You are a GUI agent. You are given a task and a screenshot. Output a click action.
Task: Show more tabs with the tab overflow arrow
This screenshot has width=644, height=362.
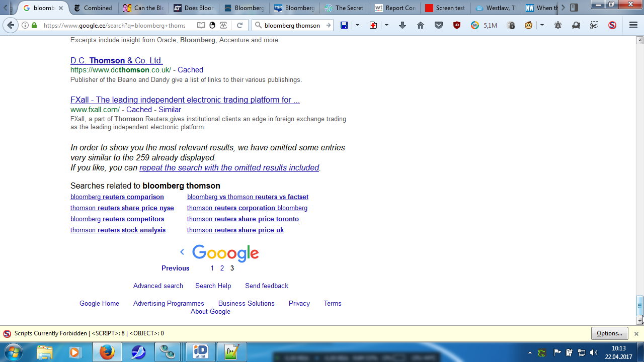click(563, 8)
